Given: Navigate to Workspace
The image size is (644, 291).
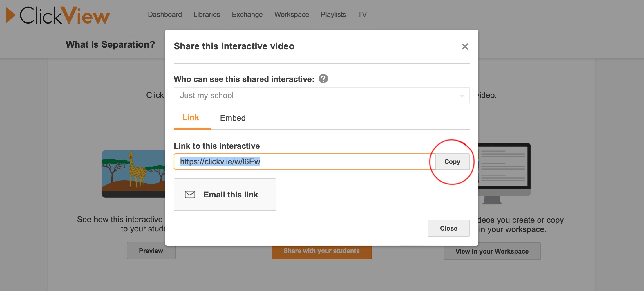Looking at the screenshot, I should (x=292, y=15).
